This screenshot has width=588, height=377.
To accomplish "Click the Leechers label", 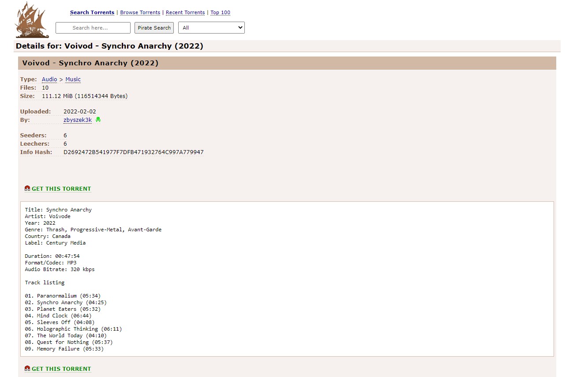I will (35, 144).
